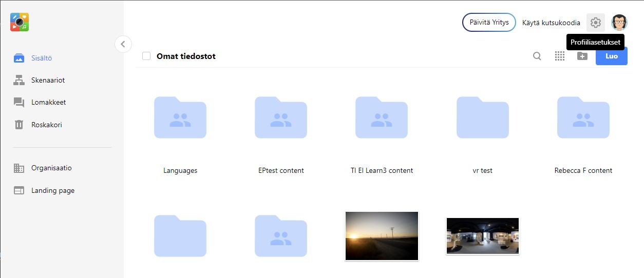644x278 pixels.
Task: Open the shared folder in second row
Action: 281,235
